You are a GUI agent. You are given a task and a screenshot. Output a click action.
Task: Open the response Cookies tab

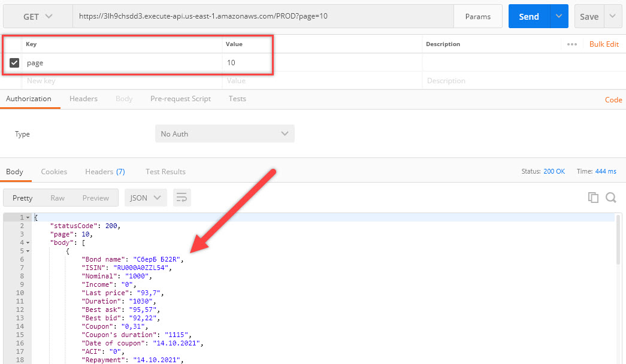54,172
